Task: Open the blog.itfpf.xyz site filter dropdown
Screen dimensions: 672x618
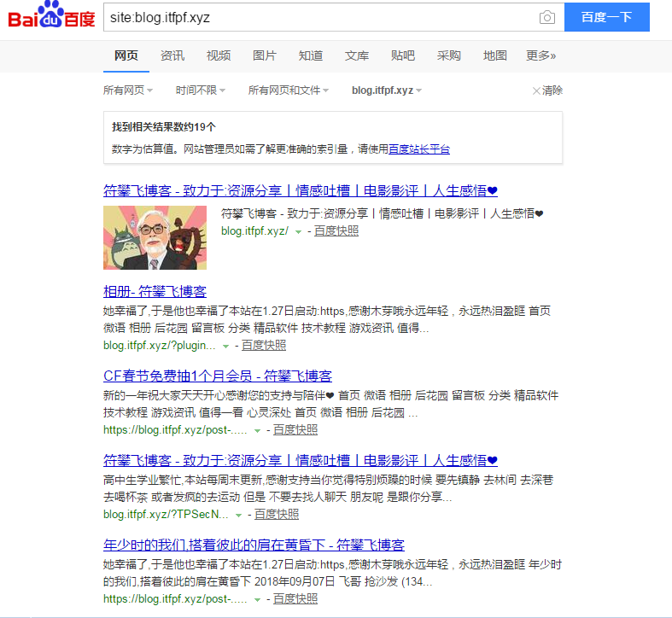Action: click(x=387, y=90)
